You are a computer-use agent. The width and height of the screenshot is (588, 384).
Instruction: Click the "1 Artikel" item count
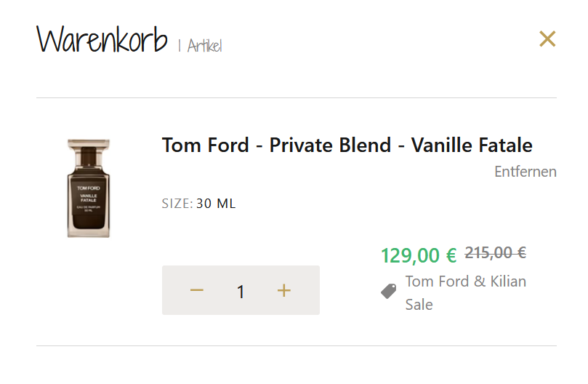point(200,46)
